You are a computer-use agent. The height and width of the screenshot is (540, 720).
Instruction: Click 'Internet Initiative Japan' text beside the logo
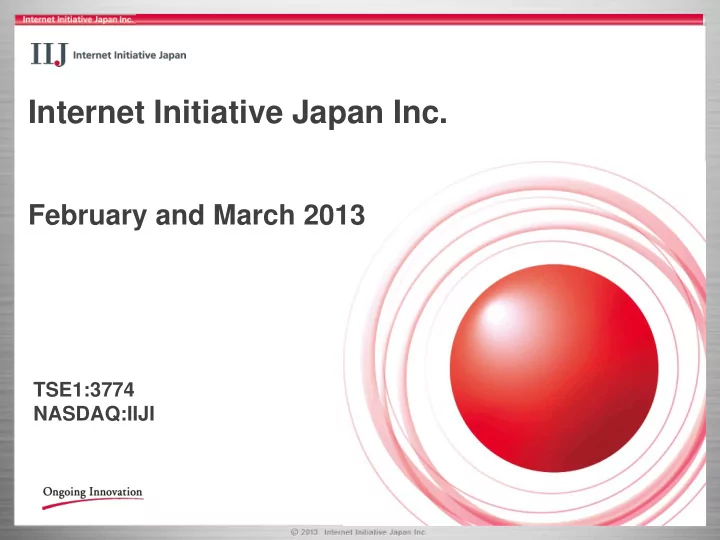click(x=129, y=55)
